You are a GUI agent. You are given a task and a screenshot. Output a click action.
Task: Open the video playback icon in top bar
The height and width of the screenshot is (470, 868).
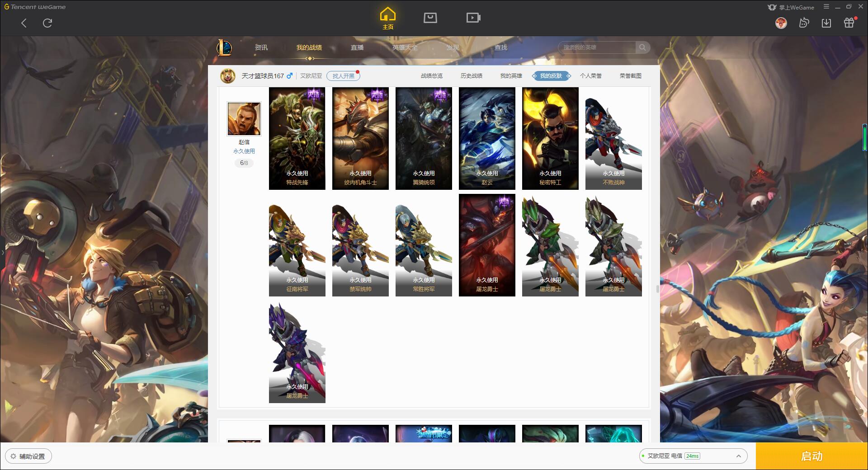473,18
